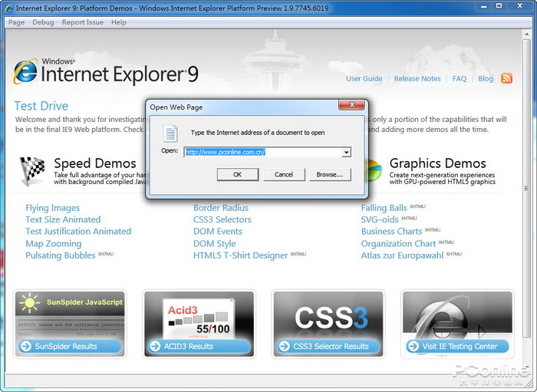Click the Speed Demos heading
The image size is (537, 392).
[x=95, y=163]
